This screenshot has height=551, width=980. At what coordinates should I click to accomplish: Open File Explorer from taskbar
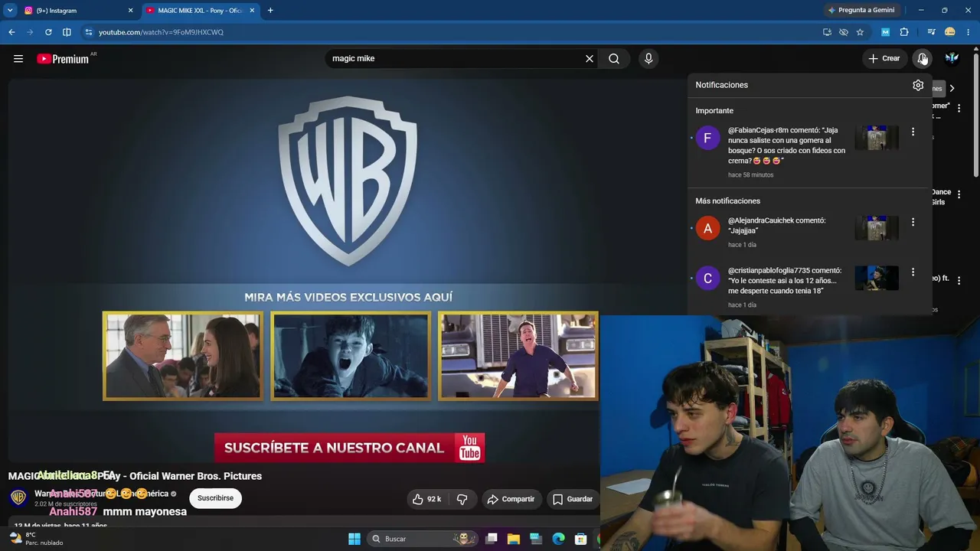pyautogui.click(x=514, y=539)
